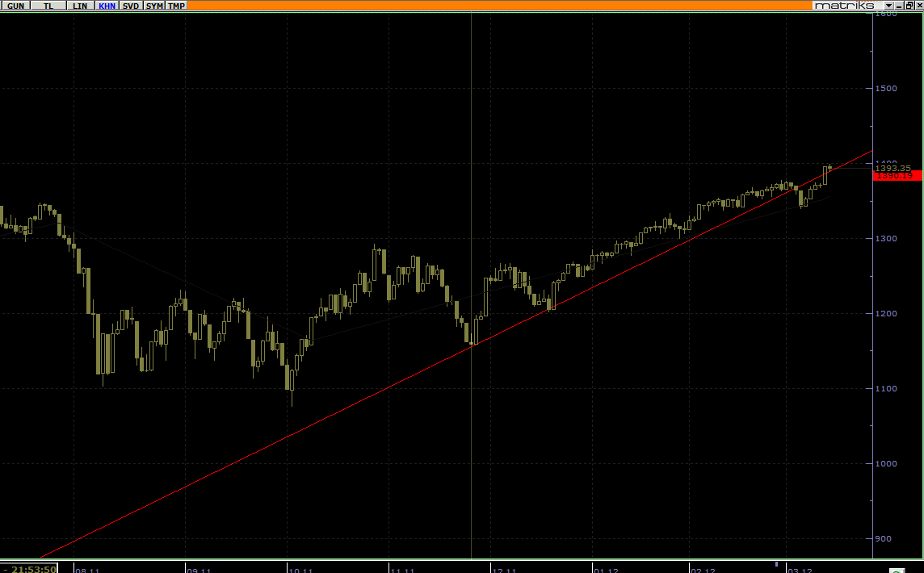Toggle the KHN button
This screenshot has height=573, width=924.
[107, 6]
